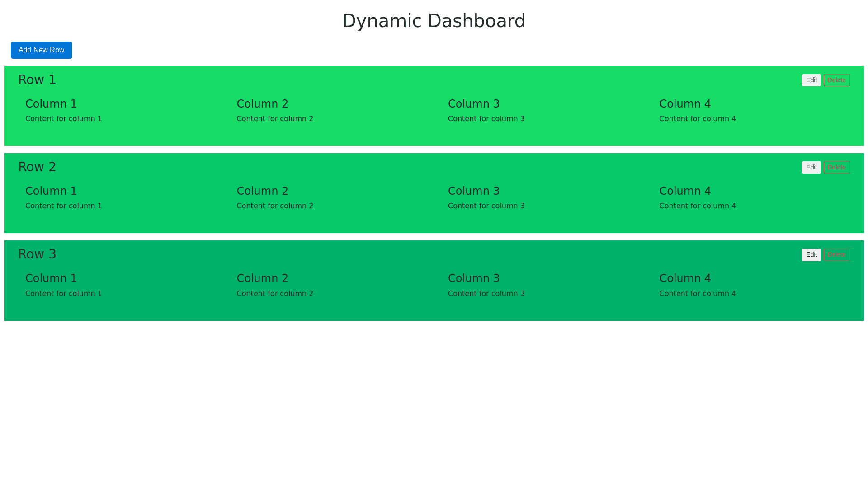Select Column 1 heading in Row 1
Screen dimensions: 868x488
point(51,104)
